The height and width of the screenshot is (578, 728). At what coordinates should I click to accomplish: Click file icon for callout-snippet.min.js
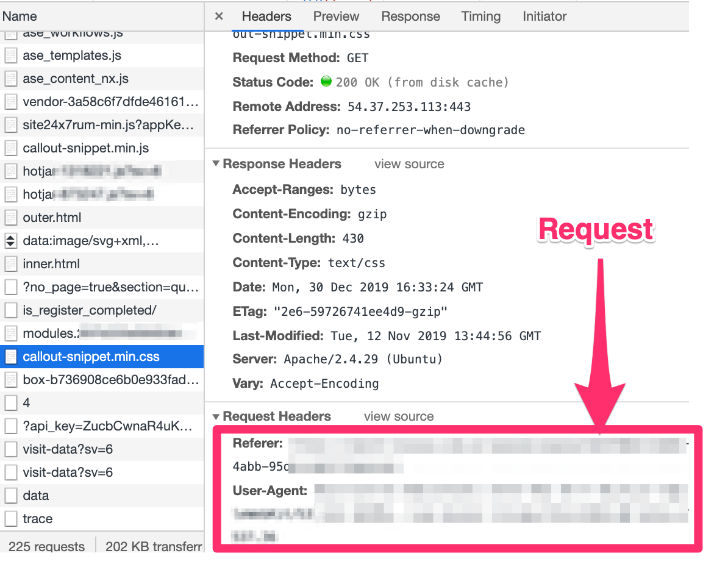coord(10,148)
